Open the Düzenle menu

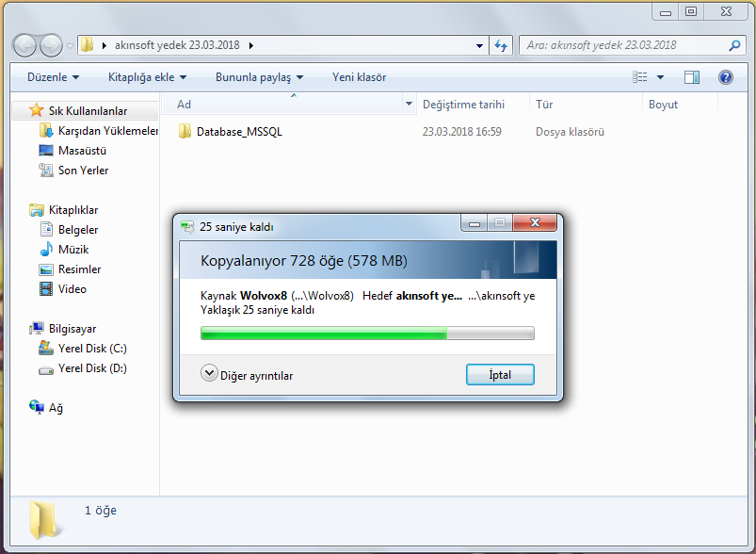click(53, 77)
